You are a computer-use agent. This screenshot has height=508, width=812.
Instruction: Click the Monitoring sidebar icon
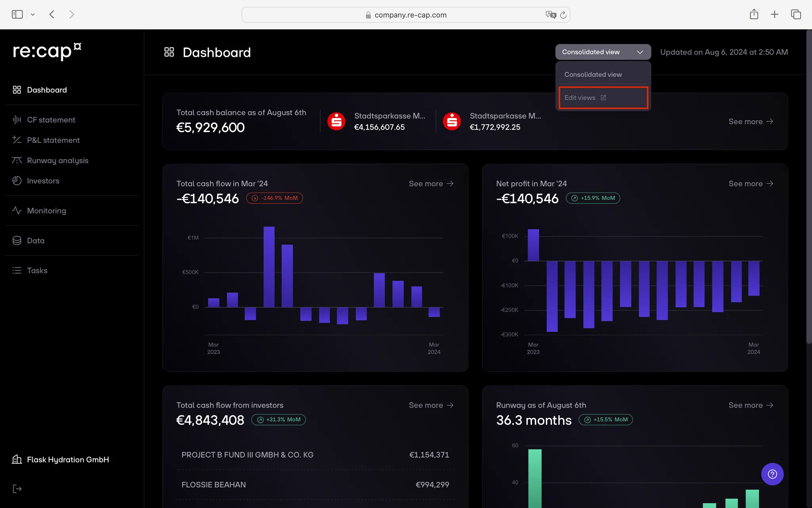point(17,210)
